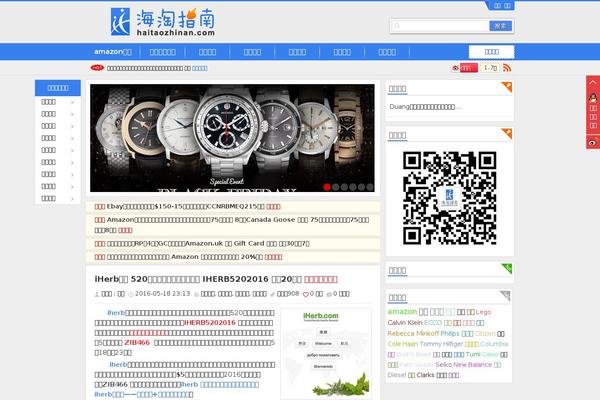The height and width of the screenshot is (400, 600).
Task: Open the amazon tag in tag cloud
Action: coord(402,312)
